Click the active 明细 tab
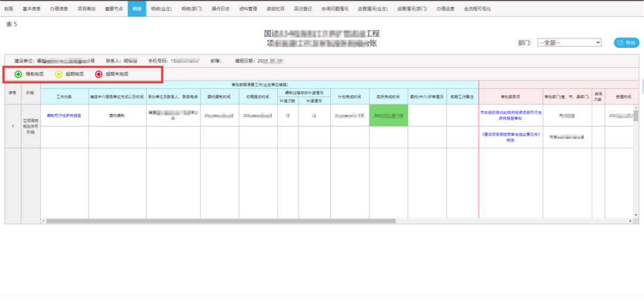Image resolution: width=644 pixels, height=306 pixels. [x=137, y=8]
